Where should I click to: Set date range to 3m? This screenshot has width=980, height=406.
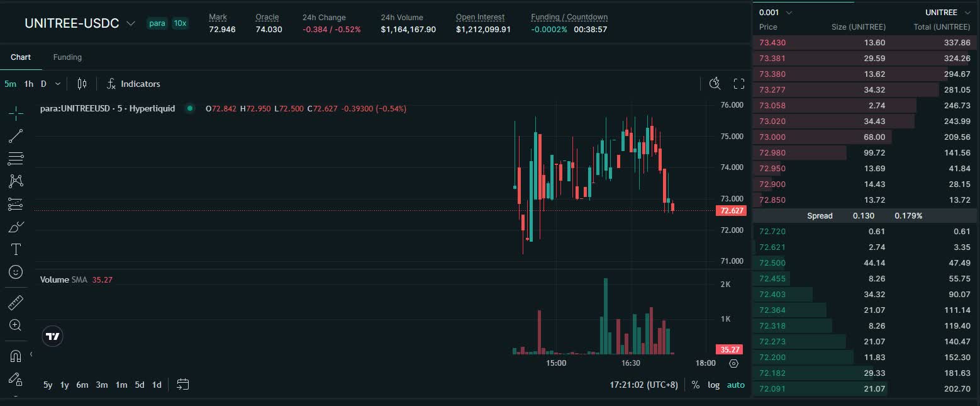coord(102,385)
